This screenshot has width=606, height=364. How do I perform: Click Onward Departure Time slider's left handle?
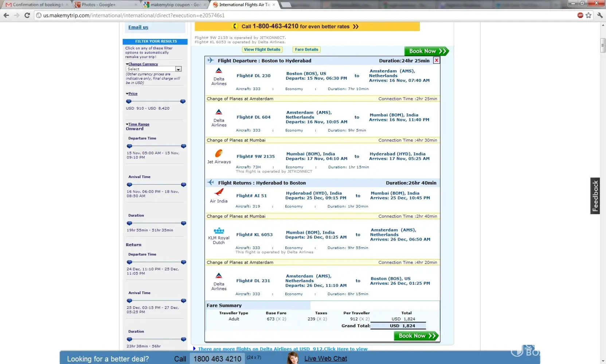[x=129, y=146]
